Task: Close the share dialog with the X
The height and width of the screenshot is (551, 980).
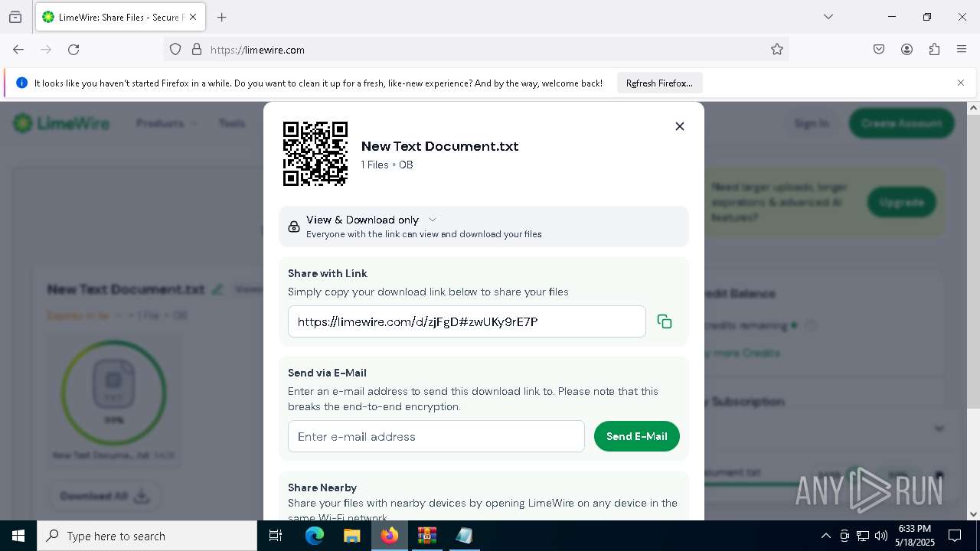Action: 679,126
